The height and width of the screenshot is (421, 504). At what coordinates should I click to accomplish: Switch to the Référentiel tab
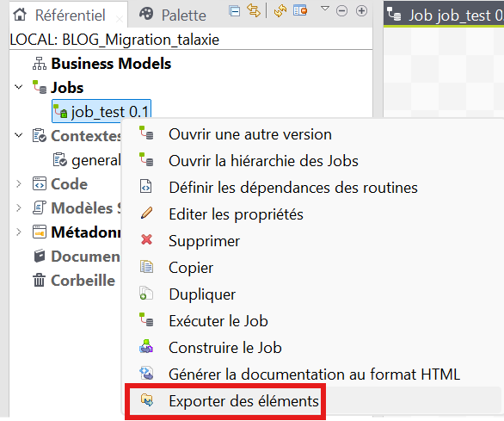coord(69,15)
